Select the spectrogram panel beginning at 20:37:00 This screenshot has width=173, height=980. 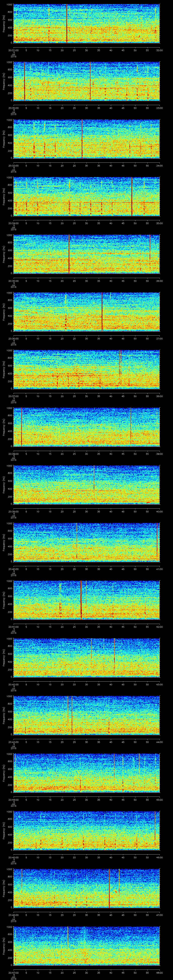[x=86, y=369]
